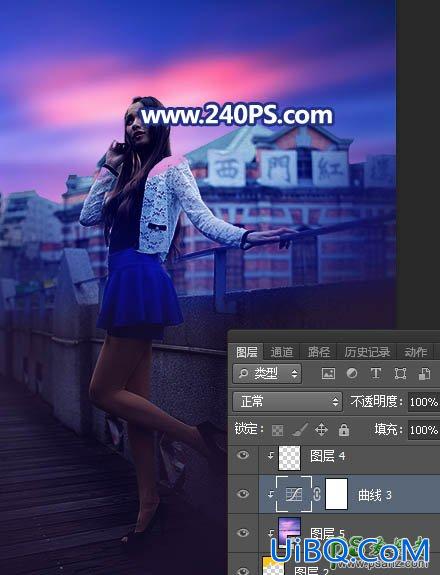This screenshot has height=575, width=440.
Task: Toggle visibility of 图层 5
Action: pyautogui.click(x=242, y=532)
